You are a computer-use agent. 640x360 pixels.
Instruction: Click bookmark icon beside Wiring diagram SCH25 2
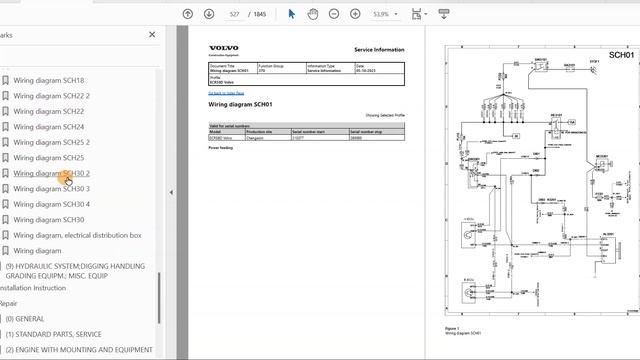6,142
